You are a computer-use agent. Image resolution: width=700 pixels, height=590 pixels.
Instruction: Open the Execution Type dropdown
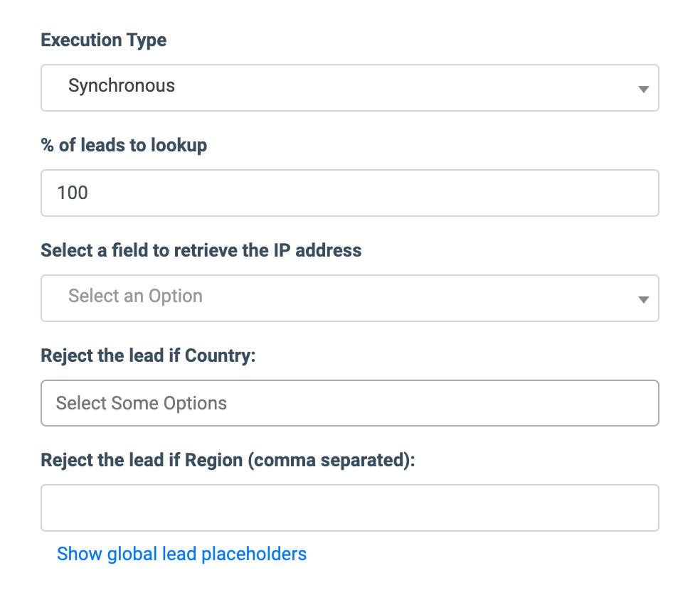[349, 88]
